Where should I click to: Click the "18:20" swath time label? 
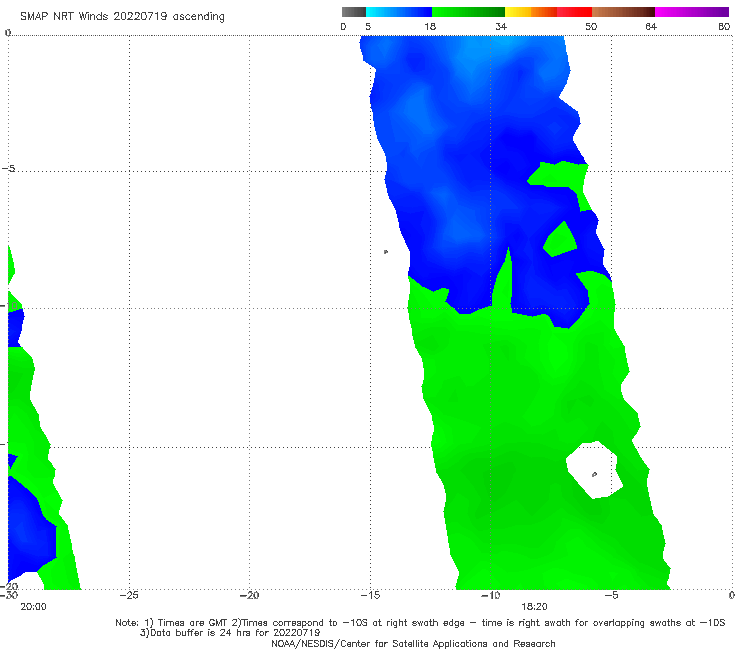click(x=534, y=607)
